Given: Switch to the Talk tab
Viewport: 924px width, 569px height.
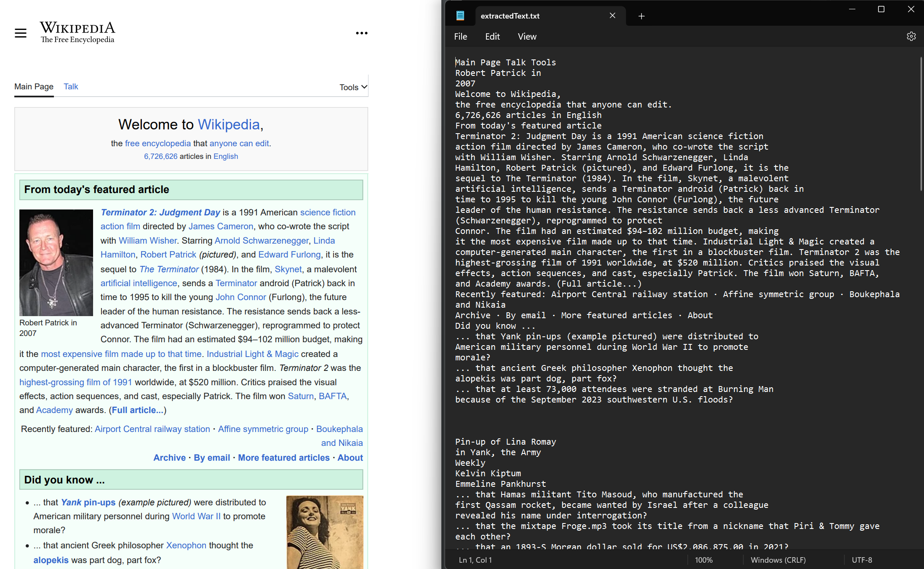Looking at the screenshot, I should pyautogui.click(x=71, y=86).
